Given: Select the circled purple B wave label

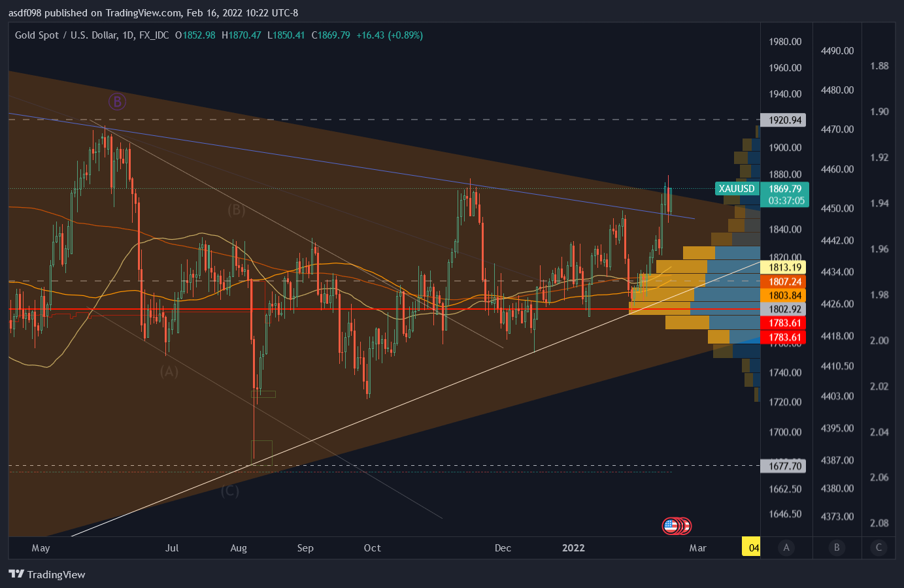Looking at the screenshot, I should tap(117, 101).
